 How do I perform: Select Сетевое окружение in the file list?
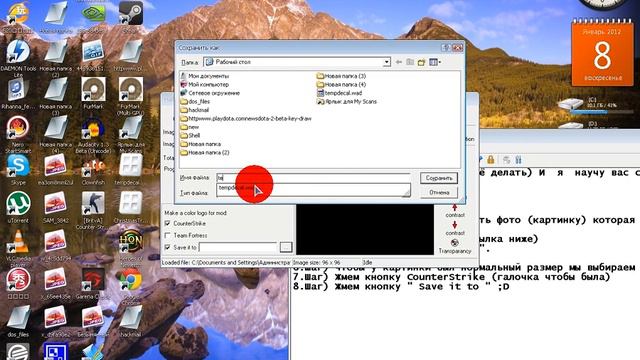[x=210, y=93]
